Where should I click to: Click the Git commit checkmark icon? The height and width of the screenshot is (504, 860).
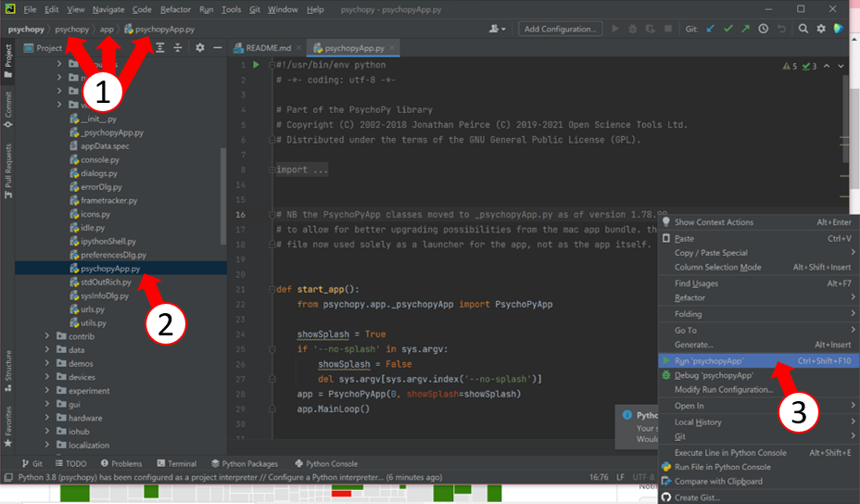tap(728, 29)
